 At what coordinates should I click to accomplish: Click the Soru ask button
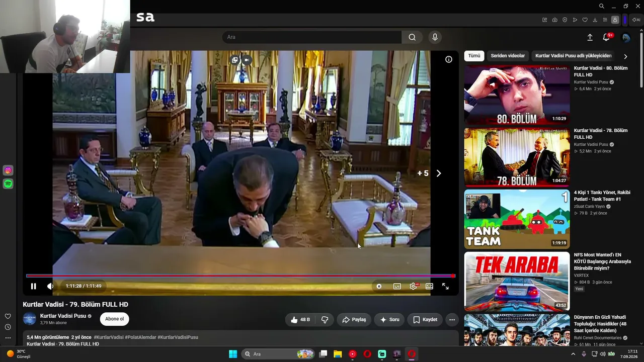click(389, 320)
